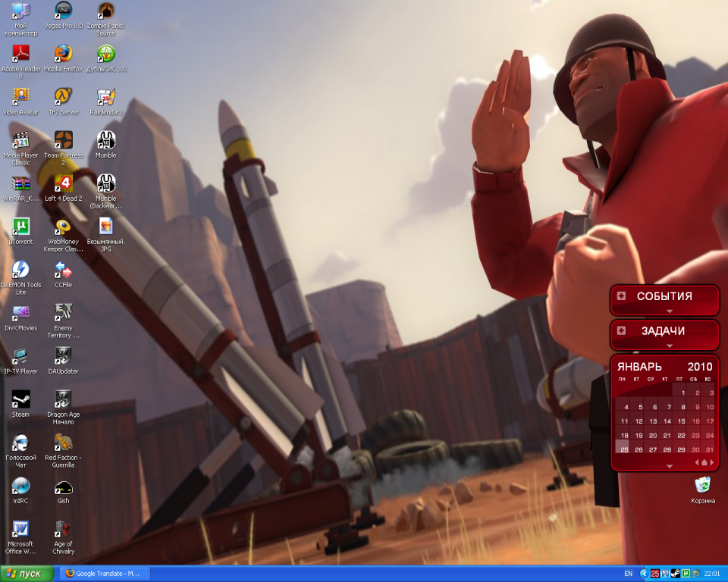728x582 pixels.
Task: Select the DAUpdater desktop icon
Action: click(63, 361)
